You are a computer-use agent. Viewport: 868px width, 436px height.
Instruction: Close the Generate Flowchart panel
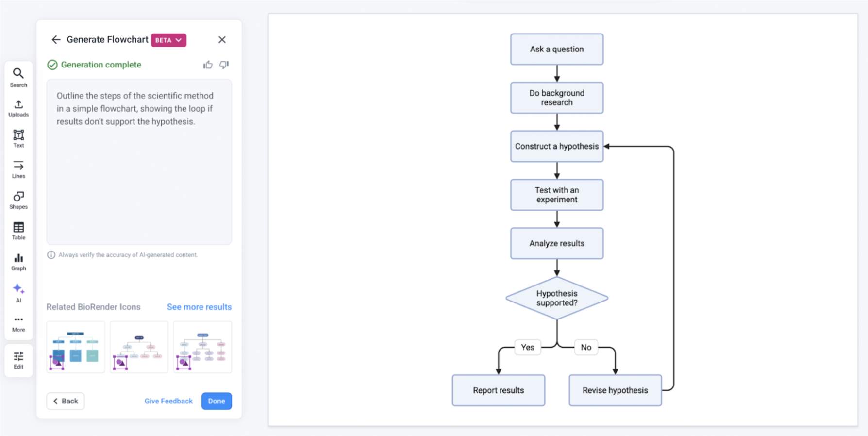point(222,40)
